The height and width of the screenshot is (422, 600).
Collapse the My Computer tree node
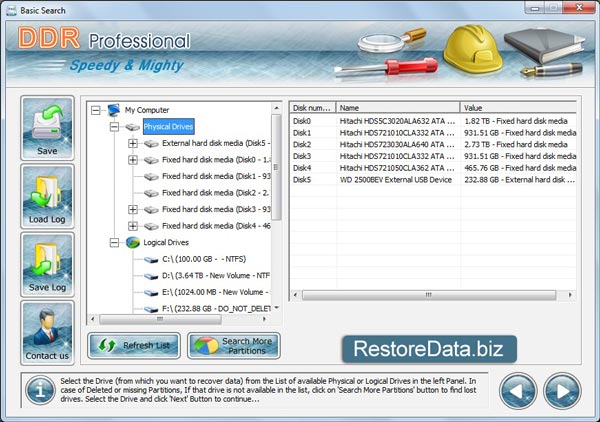point(96,111)
